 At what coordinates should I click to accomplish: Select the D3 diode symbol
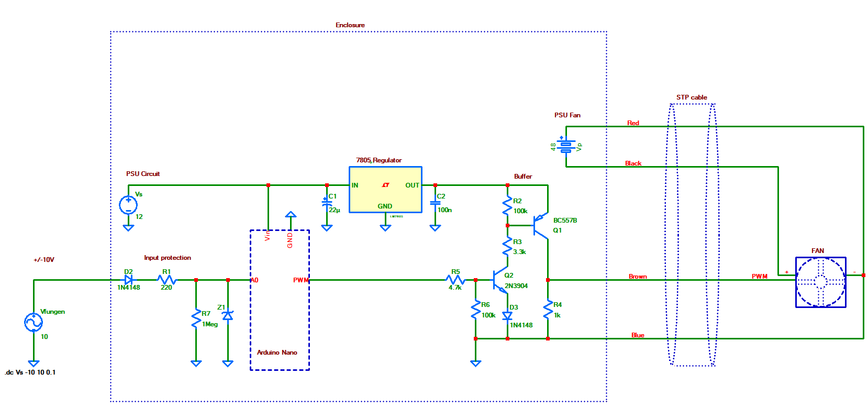point(507,316)
